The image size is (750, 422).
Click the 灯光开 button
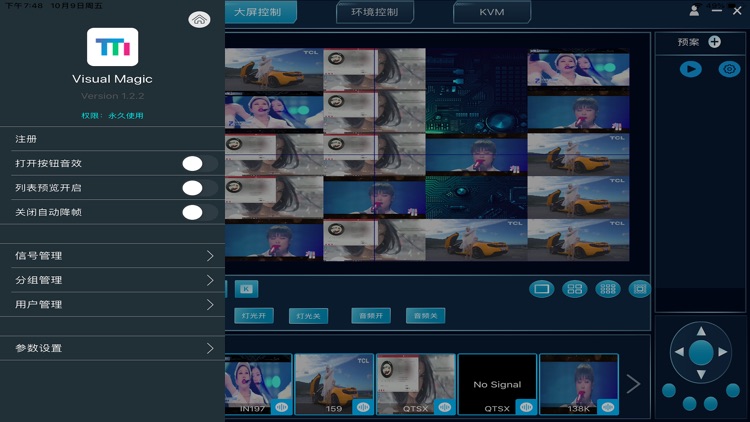coord(254,316)
